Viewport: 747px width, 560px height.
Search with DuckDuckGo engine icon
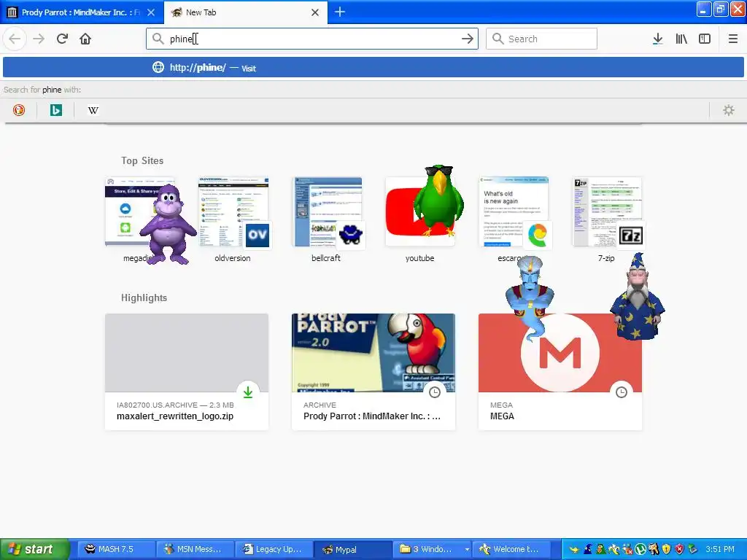18,111
